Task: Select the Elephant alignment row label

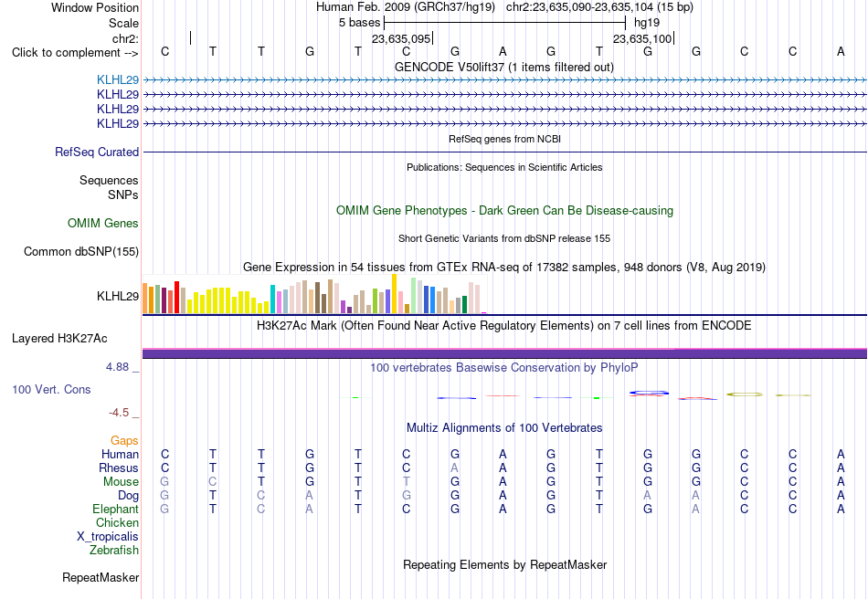Action: pyautogui.click(x=115, y=509)
